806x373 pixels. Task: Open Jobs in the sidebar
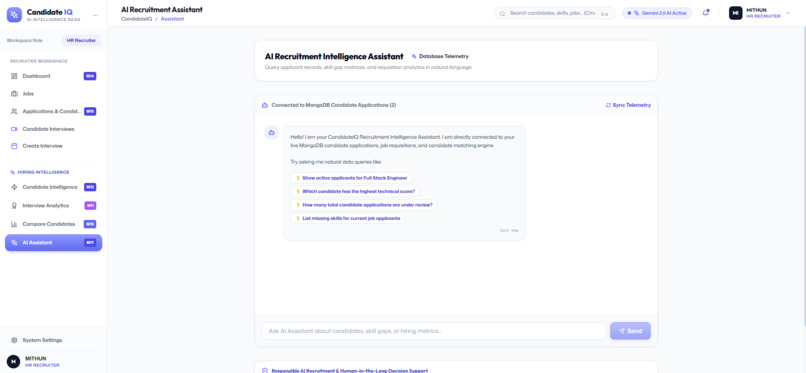click(53, 94)
